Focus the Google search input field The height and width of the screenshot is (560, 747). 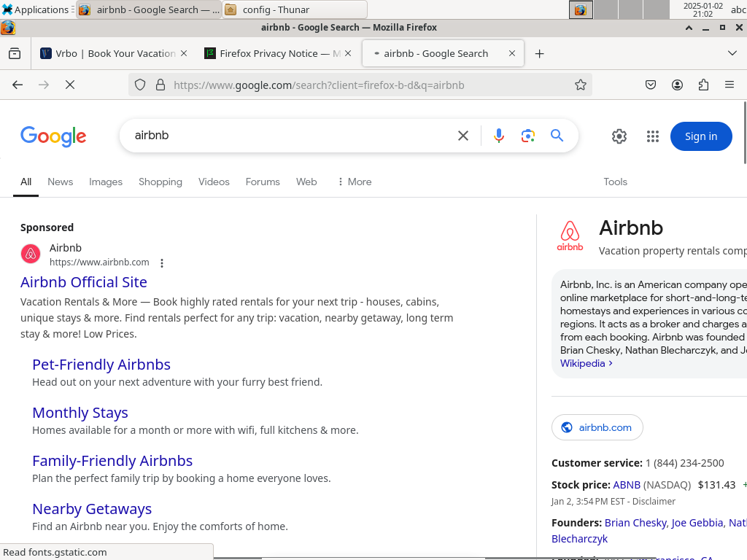[x=290, y=136]
